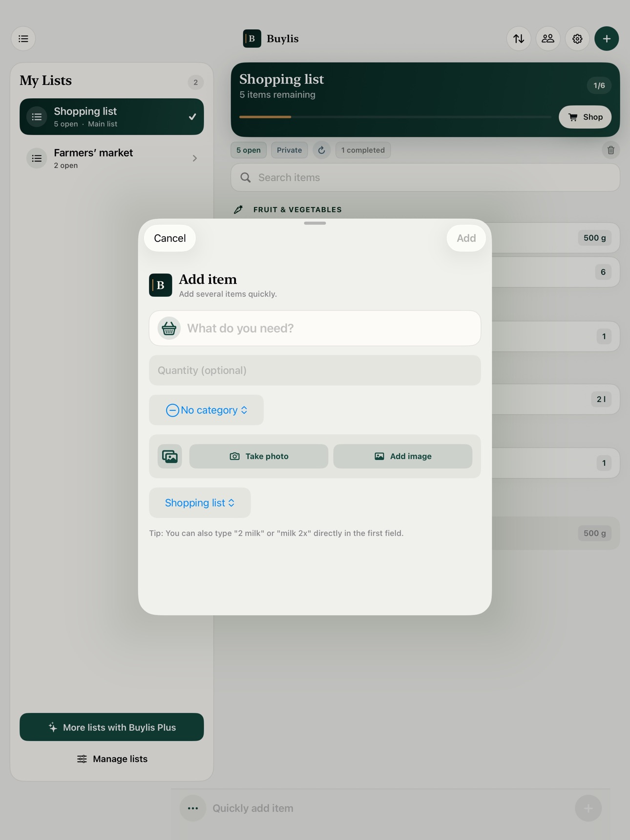Select the 5 open filter chip

[x=249, y=150]
